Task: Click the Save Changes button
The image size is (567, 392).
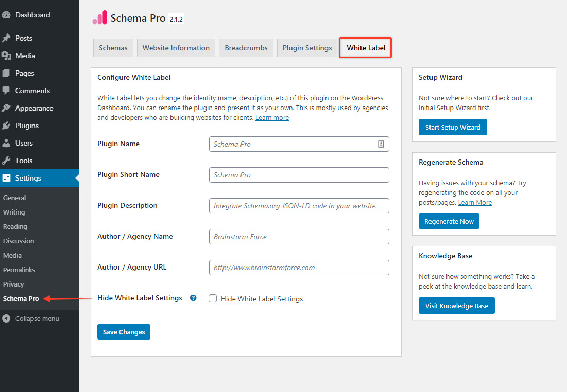Action: pos(123,331)
